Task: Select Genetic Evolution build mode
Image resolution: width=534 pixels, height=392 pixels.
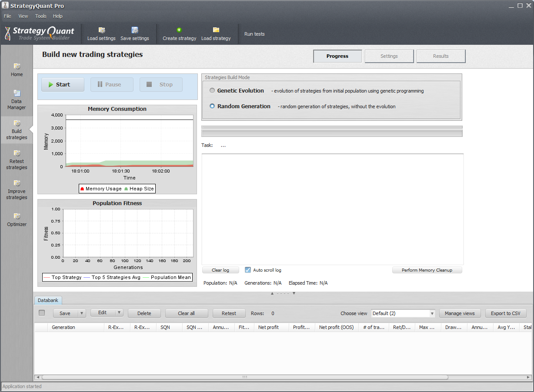Action: click(x=212, y=91)
